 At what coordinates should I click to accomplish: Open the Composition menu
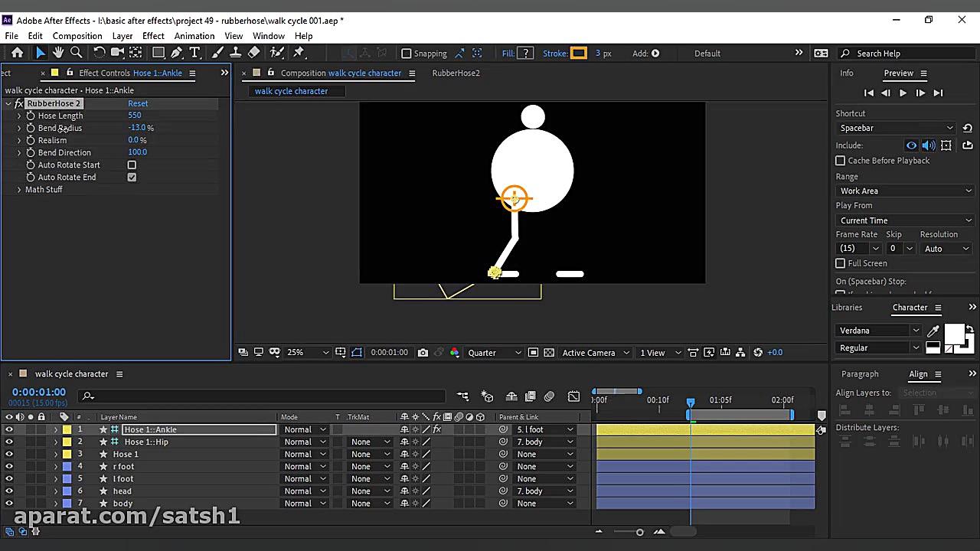[77, 36]
